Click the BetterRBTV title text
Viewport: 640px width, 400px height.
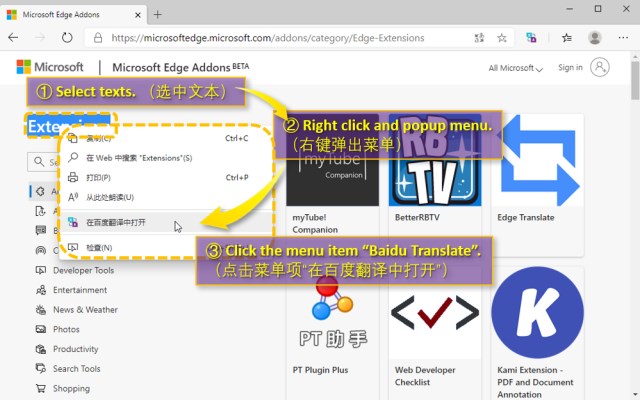point(417,217)
